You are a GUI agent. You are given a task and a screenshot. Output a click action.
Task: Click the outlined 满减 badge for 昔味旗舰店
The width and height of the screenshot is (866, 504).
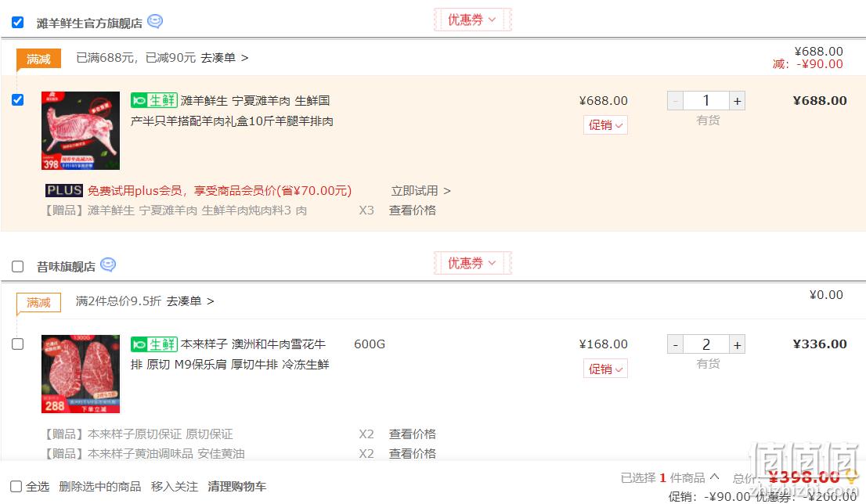pos(38,303)
